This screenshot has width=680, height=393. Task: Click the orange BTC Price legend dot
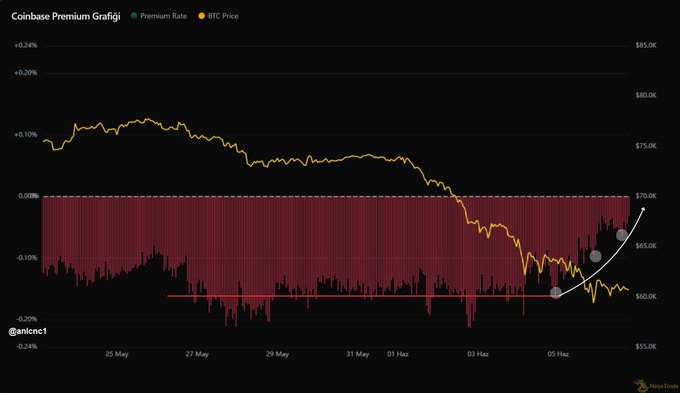click(x=202, y=16)
